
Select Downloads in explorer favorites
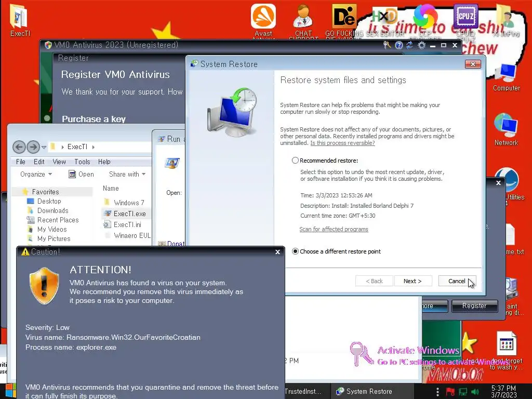pyautogui.click(x=52, y=211)
